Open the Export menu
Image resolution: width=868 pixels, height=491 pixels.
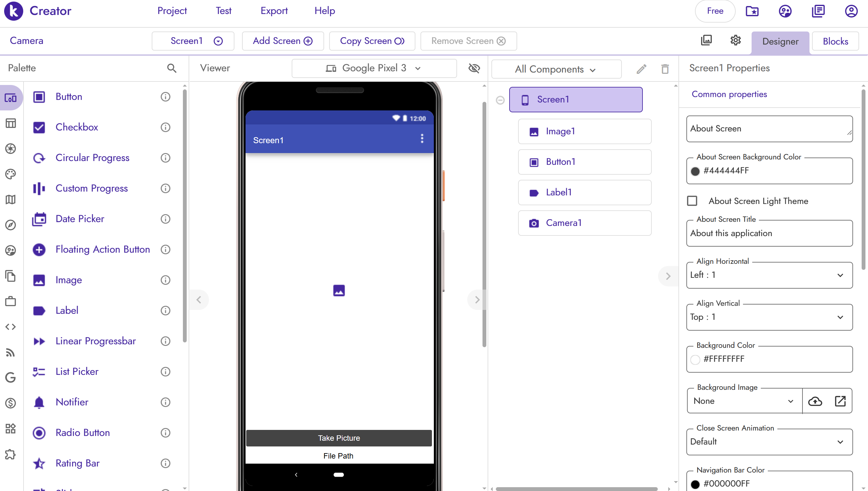click(x=274, y=11)
